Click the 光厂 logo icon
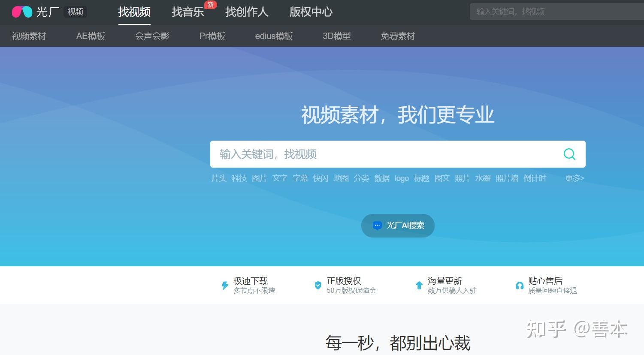The height and width of the screenshot is (355, 644). pyautogui.click(x=22, y=12)
